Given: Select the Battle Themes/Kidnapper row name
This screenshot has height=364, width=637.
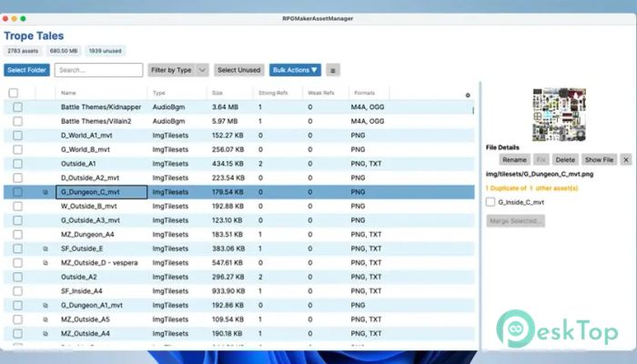Looking at the screenshot, I should [x=101, y=107].
